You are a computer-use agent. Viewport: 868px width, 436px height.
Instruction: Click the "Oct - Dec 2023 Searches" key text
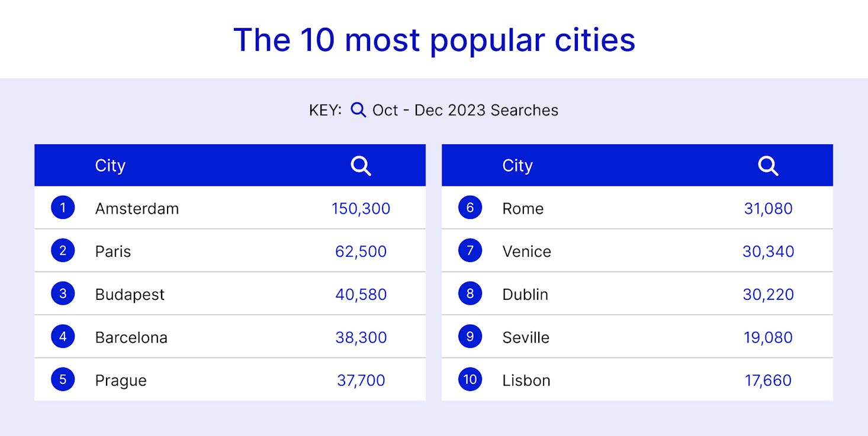click(465, 111)
